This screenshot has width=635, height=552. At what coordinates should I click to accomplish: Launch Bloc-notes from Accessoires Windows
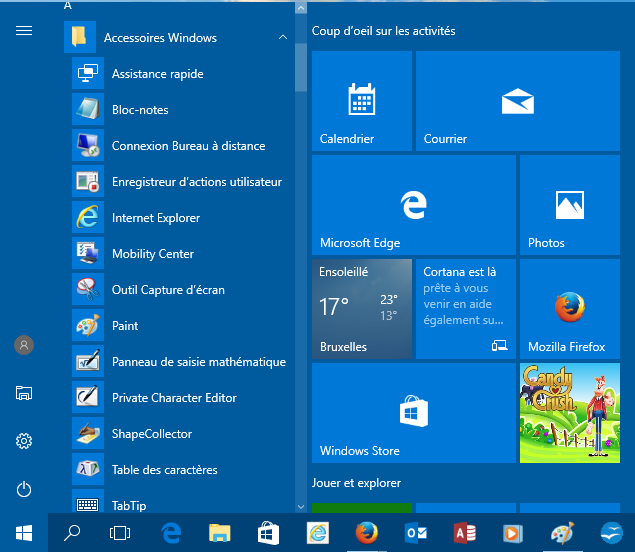(x=140, y=110)
